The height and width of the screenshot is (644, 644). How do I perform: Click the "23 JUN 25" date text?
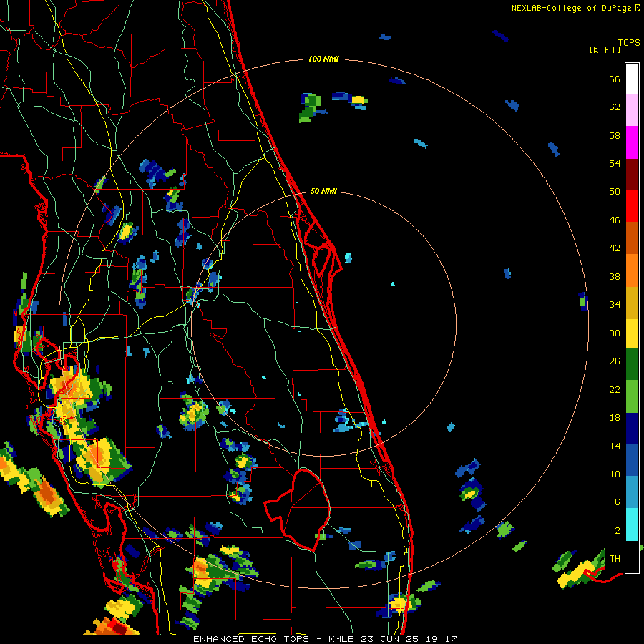389,639
